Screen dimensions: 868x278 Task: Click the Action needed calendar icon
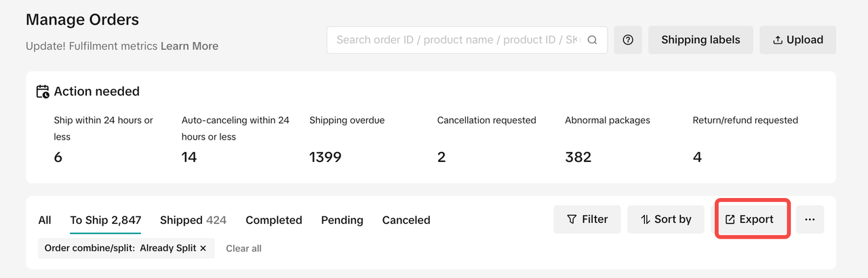43,92
